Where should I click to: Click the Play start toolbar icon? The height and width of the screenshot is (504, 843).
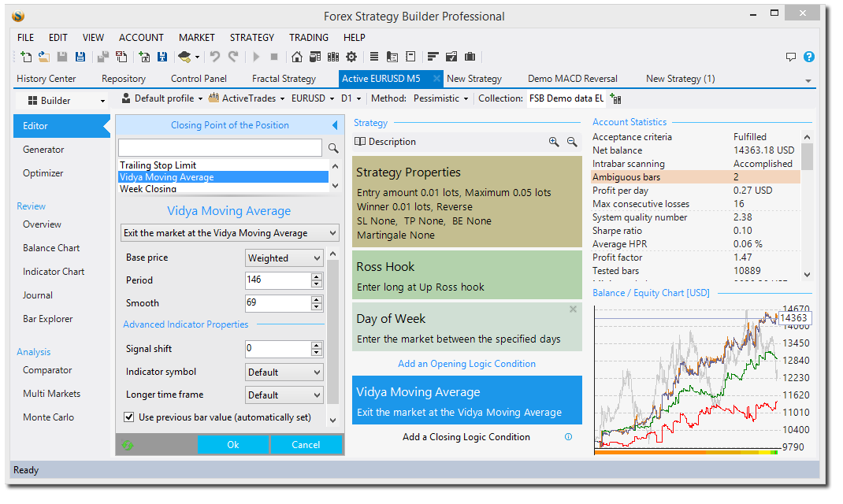pos(256,57)
